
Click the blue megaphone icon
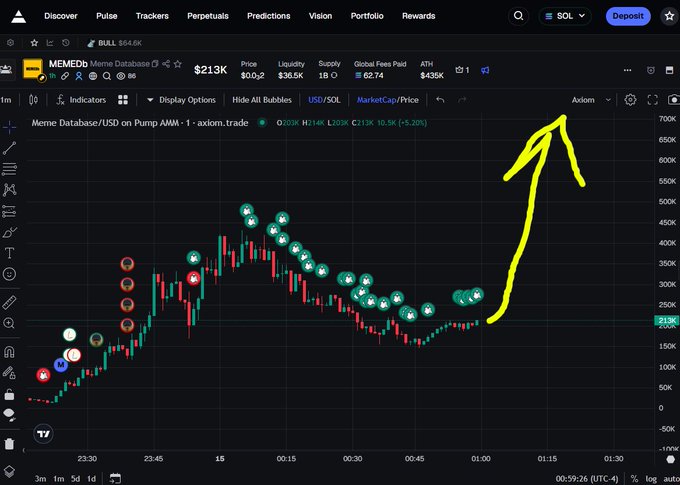pos(485,70)
